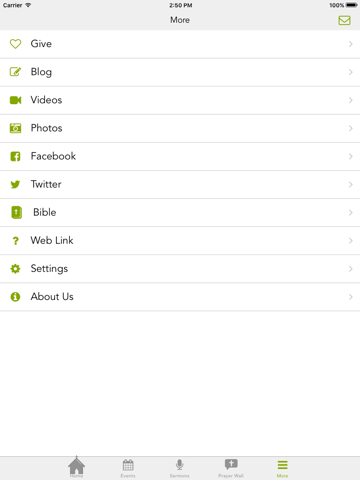Switch to the Prayer Wall tab
The image size is (360, 480).
[x=231, y=468]
